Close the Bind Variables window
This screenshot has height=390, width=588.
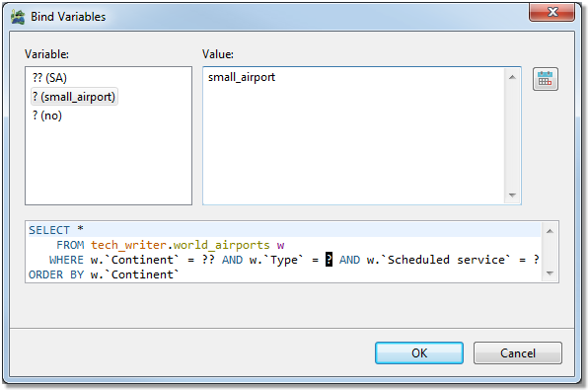[551, 12]
